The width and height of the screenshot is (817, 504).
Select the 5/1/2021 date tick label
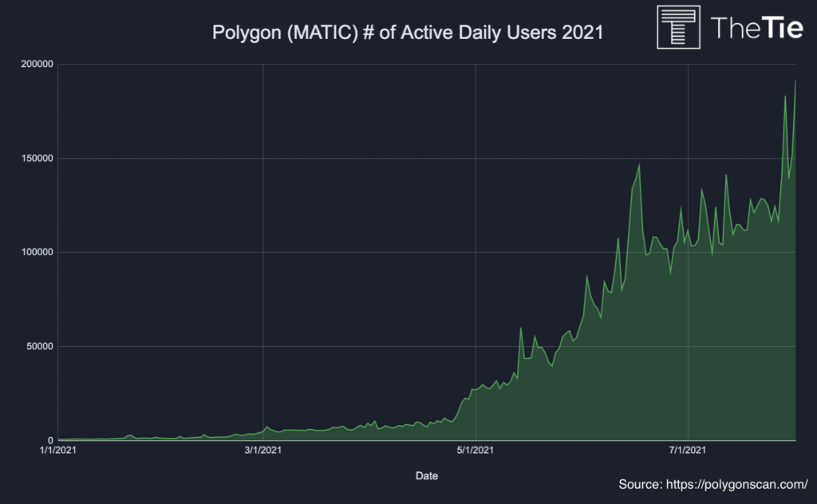coord(476,451)
